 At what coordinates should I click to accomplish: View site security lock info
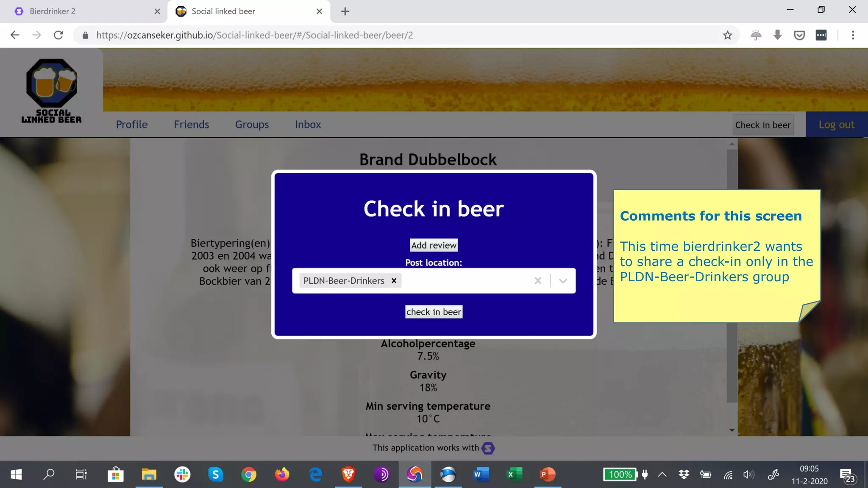point(85,35)
